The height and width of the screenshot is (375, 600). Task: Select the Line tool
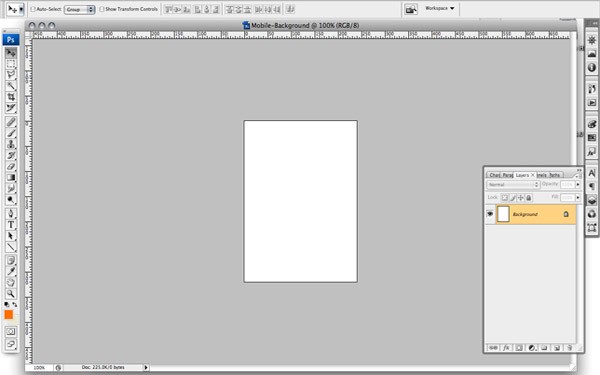point(11,247)
